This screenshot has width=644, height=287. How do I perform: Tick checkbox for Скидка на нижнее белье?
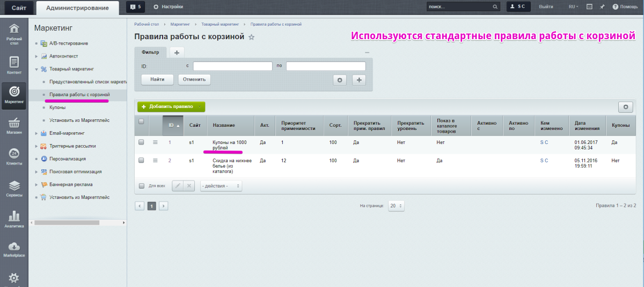[x=141, y=160]
